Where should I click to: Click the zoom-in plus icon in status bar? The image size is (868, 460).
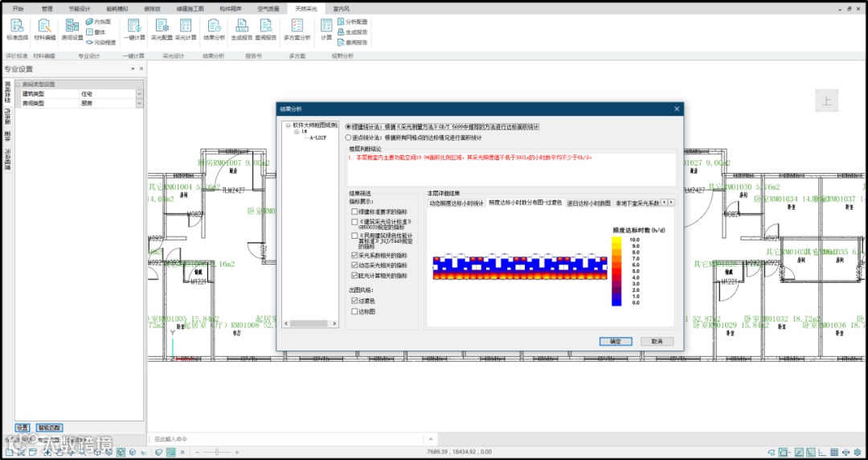tap(237, 452)
